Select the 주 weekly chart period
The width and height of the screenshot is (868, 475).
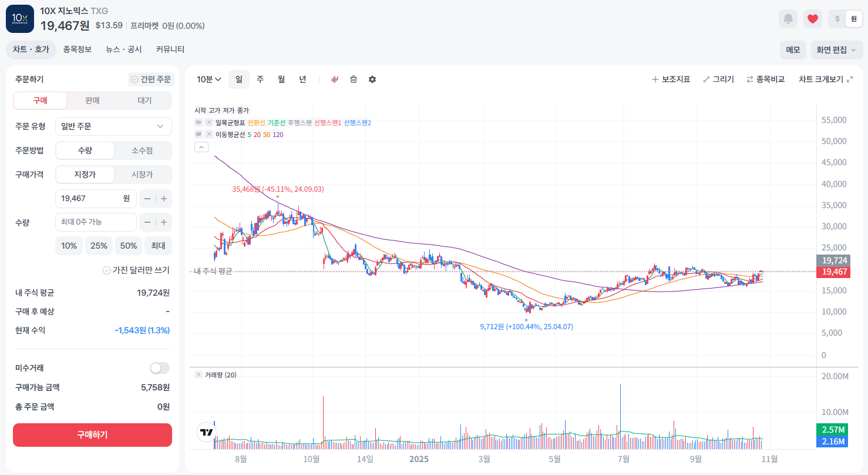(260, 79)
